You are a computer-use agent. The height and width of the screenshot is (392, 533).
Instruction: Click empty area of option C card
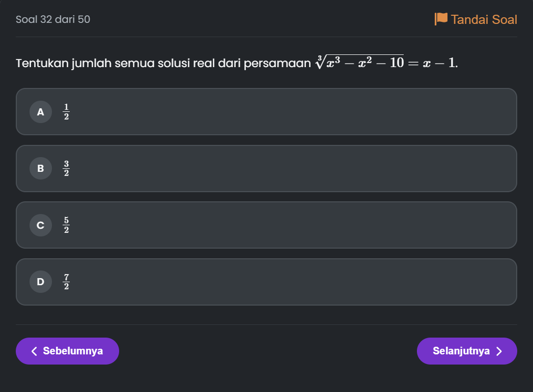[x=292, y=225]
